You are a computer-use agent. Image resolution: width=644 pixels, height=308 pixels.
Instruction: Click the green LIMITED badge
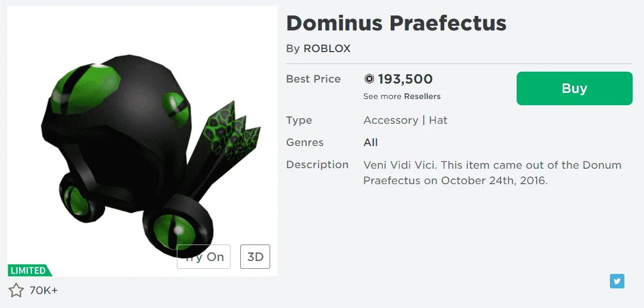pos(29,270)
